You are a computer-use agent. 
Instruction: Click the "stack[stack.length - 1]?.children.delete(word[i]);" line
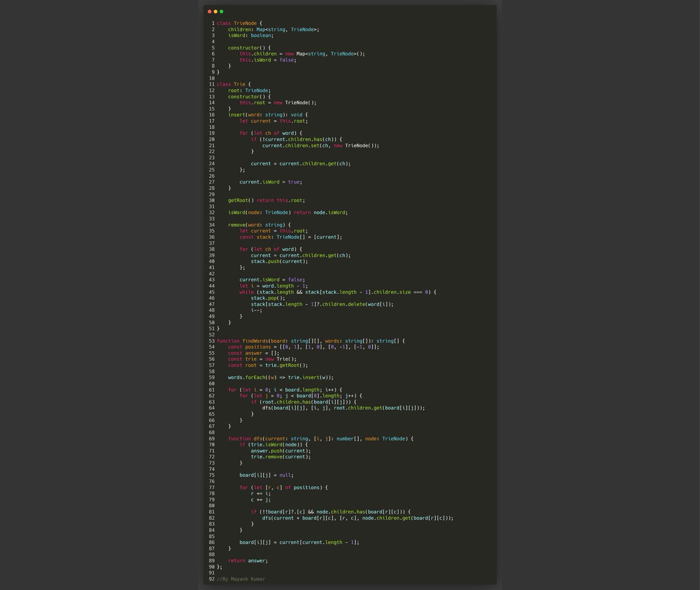pos(323,304)
